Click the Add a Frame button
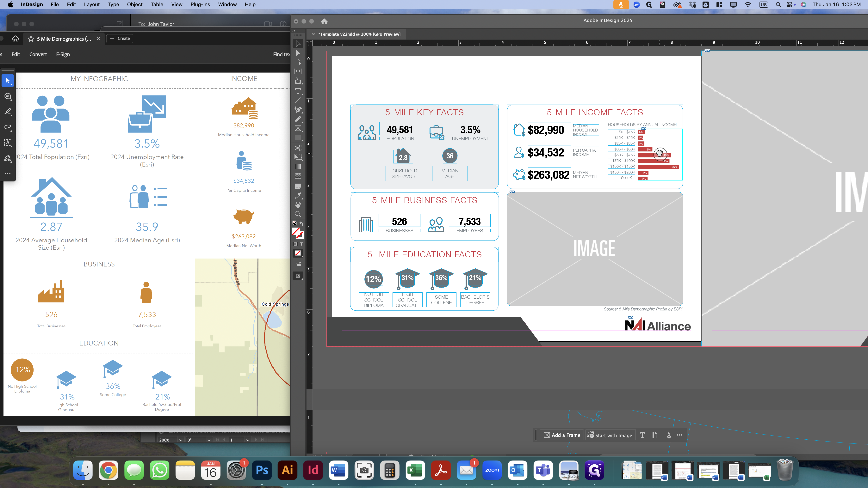Image resolution: width=868 pixels, height=488 pixels. [562, 435]
